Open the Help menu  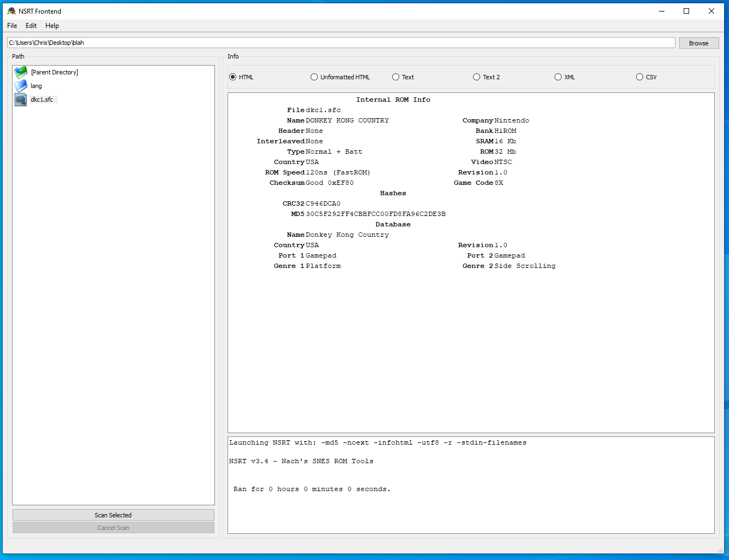[x=52, y=26]
